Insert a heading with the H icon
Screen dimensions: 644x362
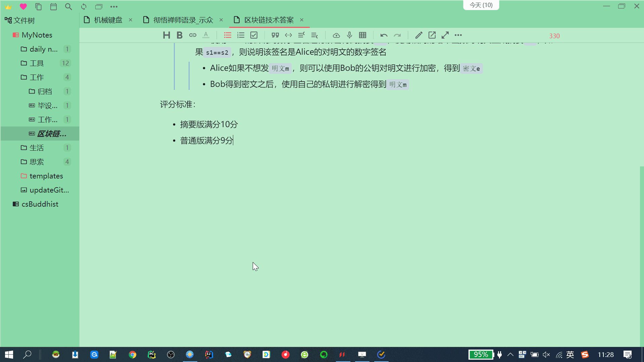pos(166,35)
